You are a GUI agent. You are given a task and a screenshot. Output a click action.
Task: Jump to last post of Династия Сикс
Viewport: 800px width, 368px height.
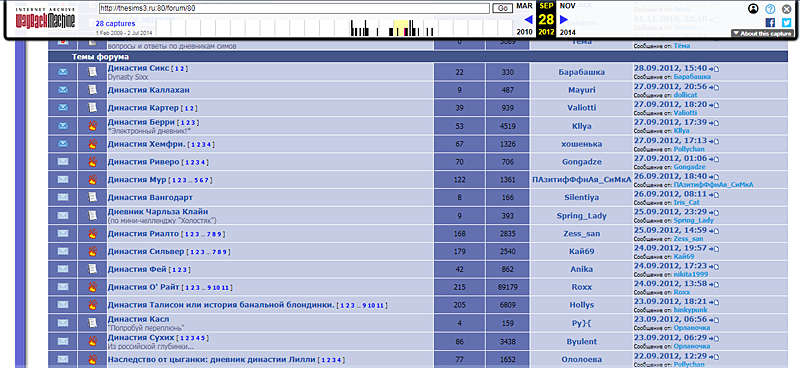point(713,68)
